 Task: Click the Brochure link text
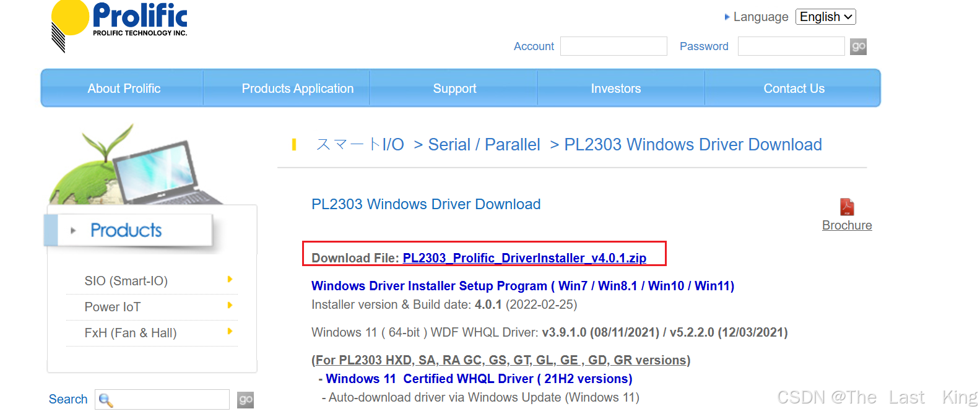847,225
